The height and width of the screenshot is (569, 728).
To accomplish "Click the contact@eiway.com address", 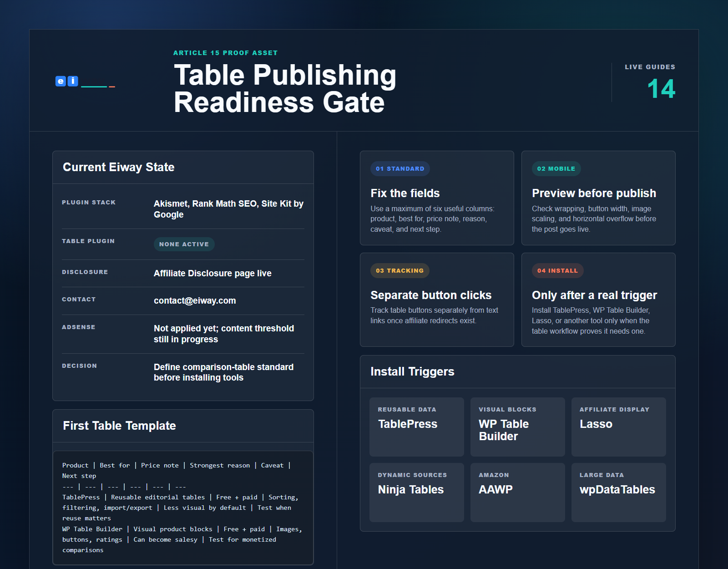I will click(x=195, y=300).
